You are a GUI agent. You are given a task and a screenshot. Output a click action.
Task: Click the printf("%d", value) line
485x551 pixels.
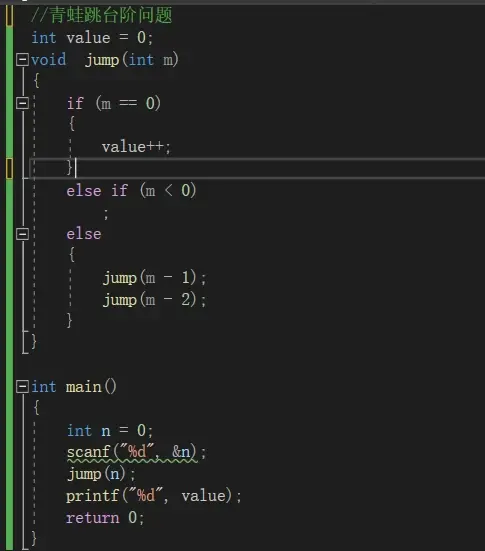coord(154,496)
